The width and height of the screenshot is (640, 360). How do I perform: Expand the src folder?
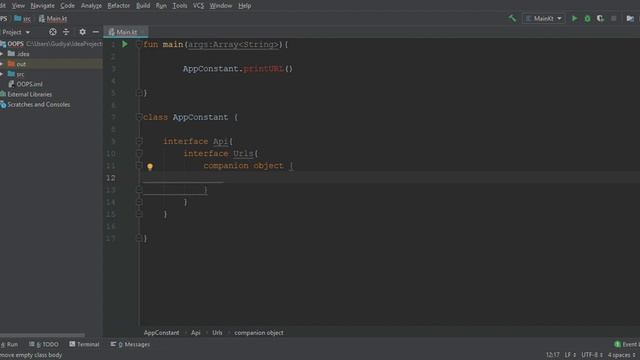click(2, 74)
